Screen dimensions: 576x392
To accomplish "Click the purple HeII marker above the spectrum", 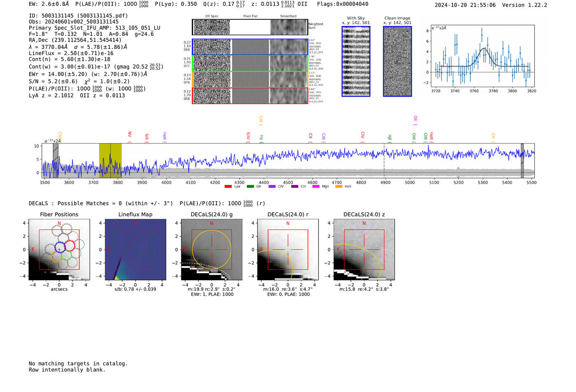I will pos(165,137).
